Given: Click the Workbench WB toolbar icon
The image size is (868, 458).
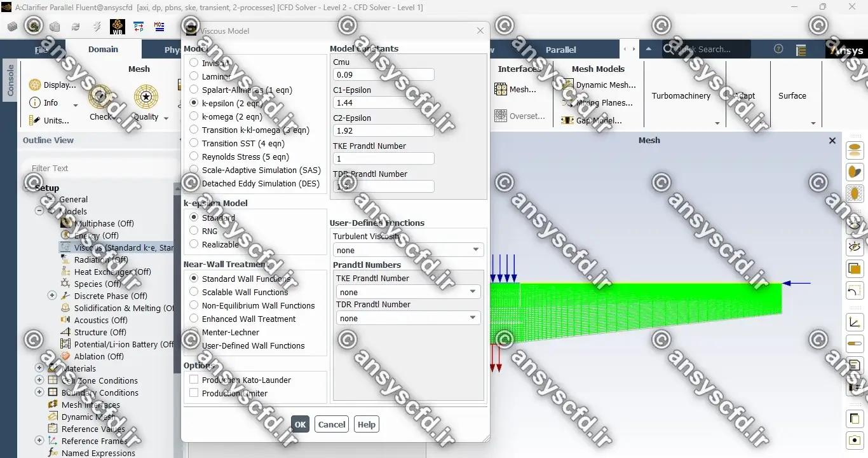Looking at the screenshot, I should click(x=117, y=27).
